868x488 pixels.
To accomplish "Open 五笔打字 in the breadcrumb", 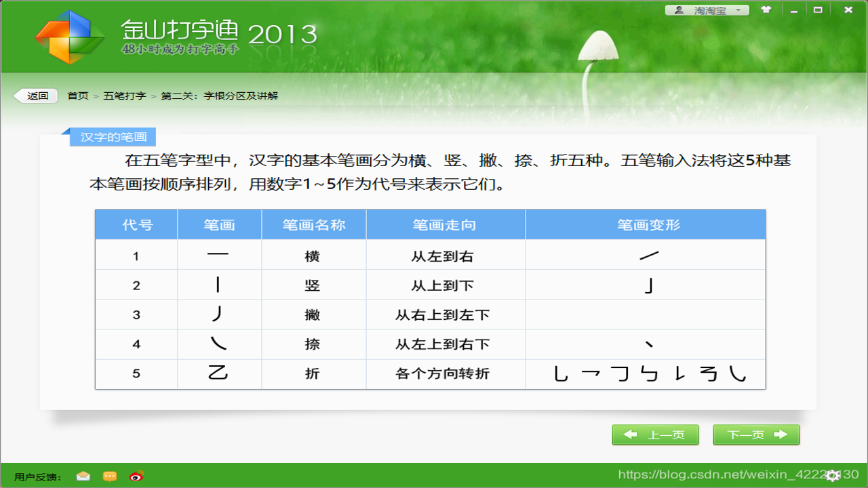I will click(x=125, y=96).
